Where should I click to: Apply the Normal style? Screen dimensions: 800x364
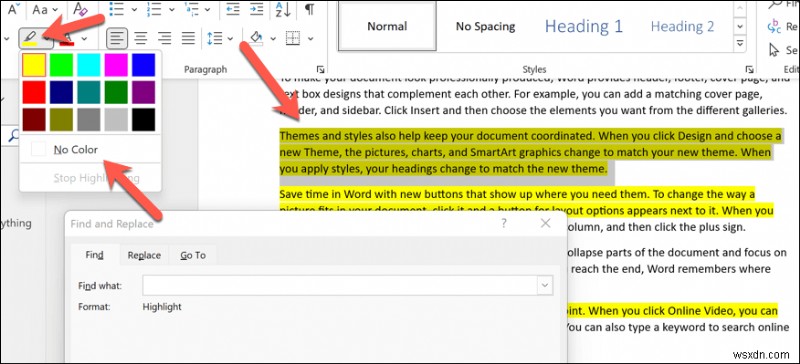pos(387,26)
